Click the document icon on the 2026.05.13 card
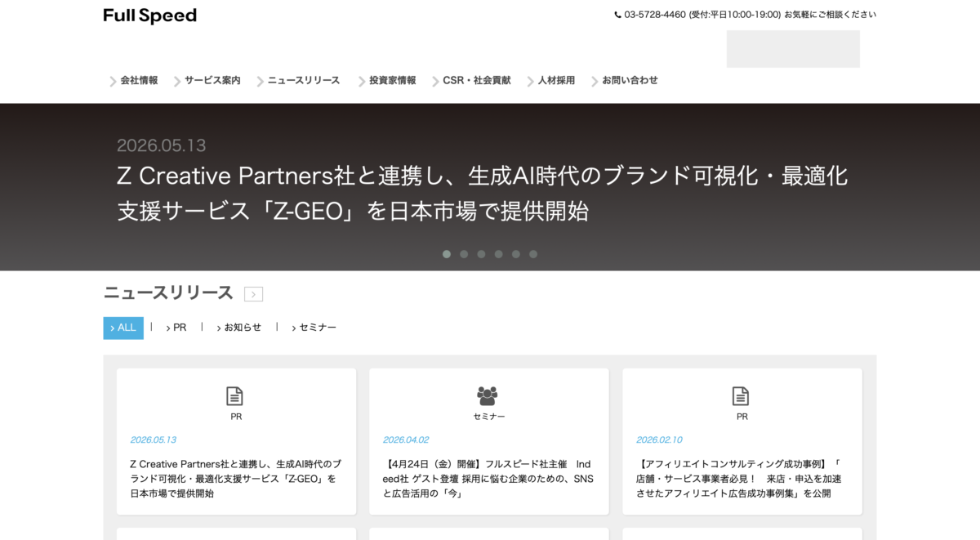The image size is (980, 540). click(235, 396)
